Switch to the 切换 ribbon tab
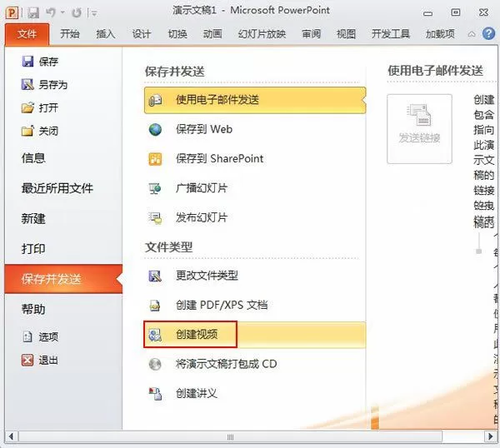Image resolution: width=500 pixels, height=448 pixels. coord(177,34)
